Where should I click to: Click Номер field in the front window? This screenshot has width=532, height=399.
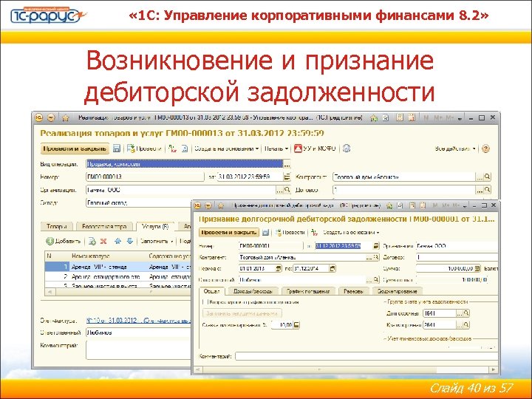(x=270, y=245)
